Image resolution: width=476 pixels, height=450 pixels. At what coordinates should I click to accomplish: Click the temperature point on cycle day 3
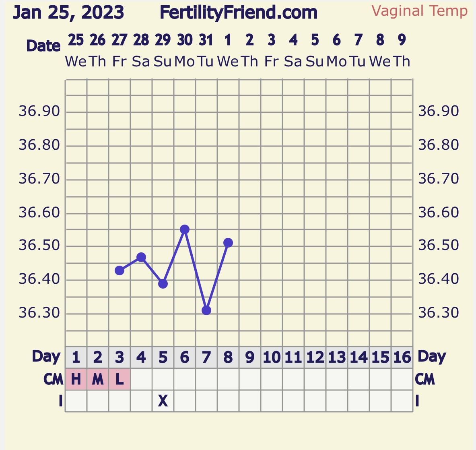point(120,270)
